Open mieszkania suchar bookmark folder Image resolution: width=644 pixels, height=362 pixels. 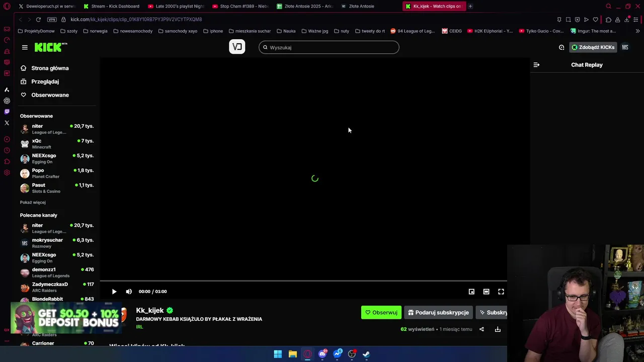click(x=250, y=31)
